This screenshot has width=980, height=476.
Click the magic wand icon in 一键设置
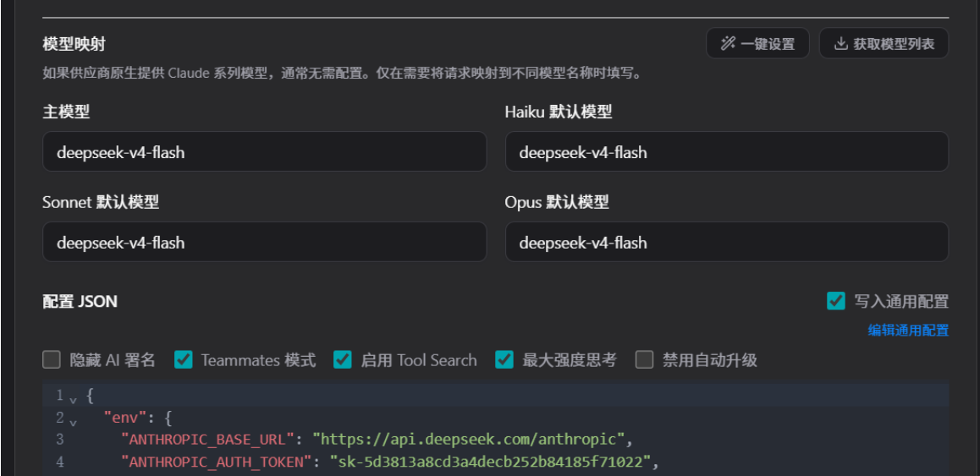(x=728, y=44)
